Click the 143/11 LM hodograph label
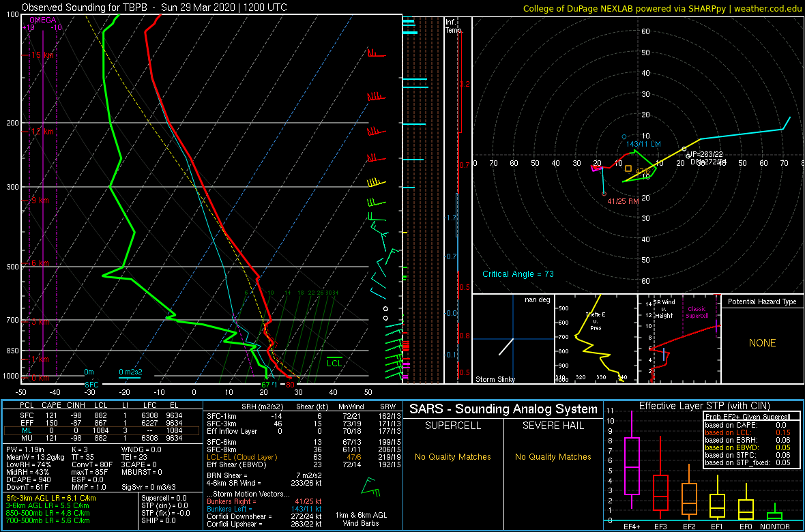 [644, 145]
